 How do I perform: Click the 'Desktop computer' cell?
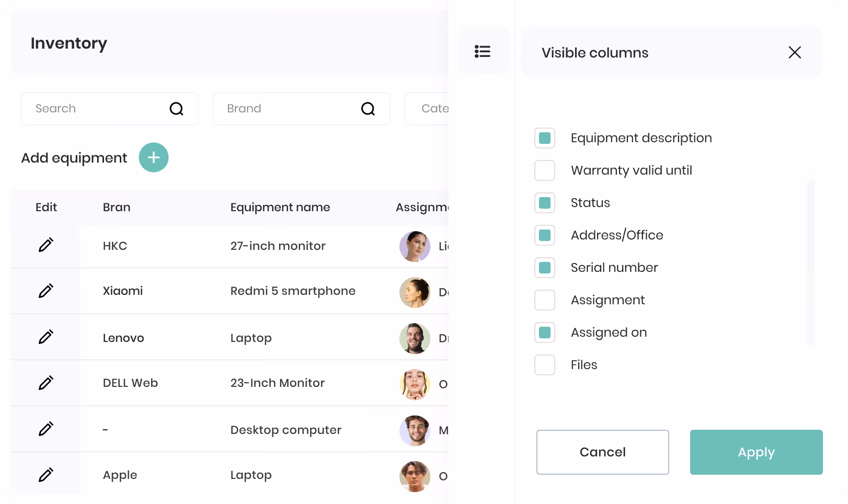point(286,430)
